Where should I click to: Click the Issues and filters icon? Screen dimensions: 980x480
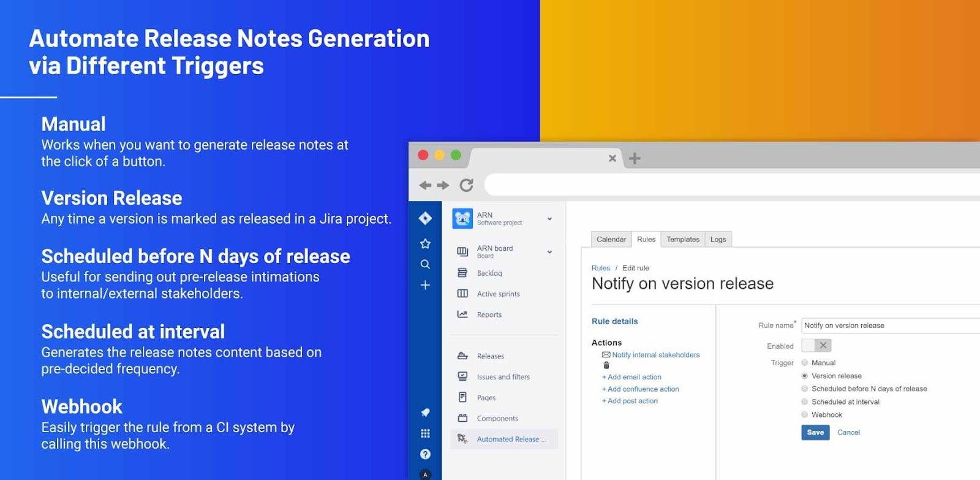coord(462,376)
